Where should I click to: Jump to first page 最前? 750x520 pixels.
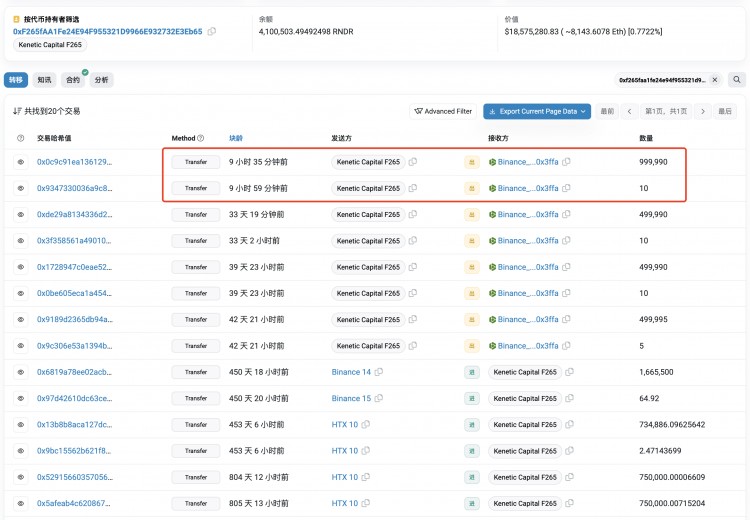pyautogui.click(x=607, y=111)
